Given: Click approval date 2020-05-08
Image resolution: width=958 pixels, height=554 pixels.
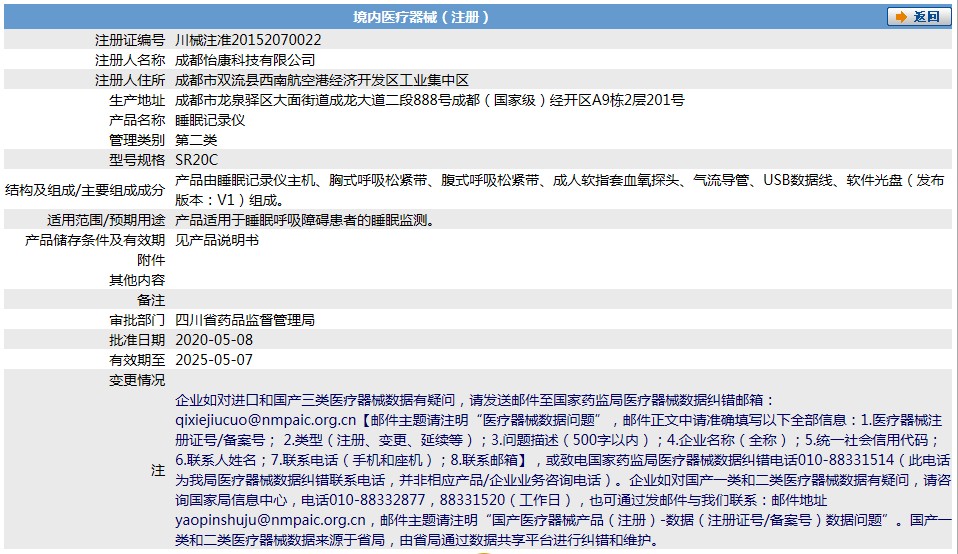Looking at the screenshot, I should [214, 340].
